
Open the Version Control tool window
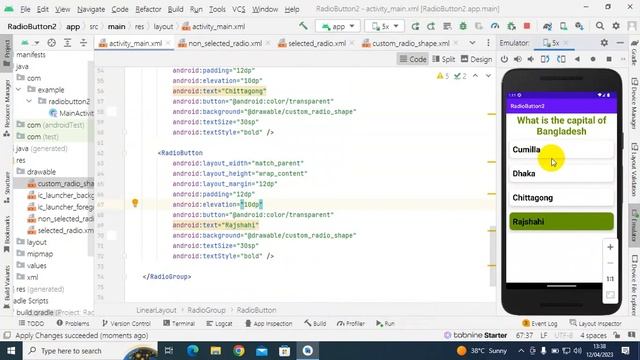(x=126, y=323)
